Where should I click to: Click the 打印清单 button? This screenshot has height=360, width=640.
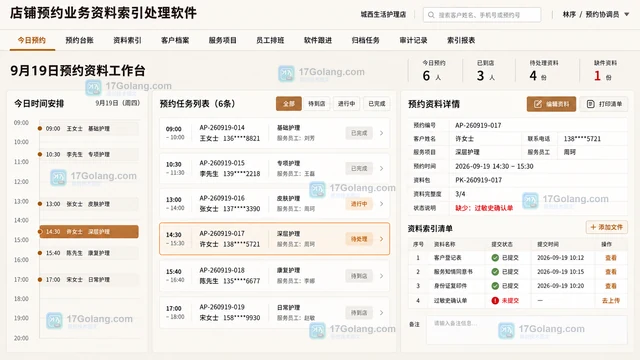coord(604,104)
